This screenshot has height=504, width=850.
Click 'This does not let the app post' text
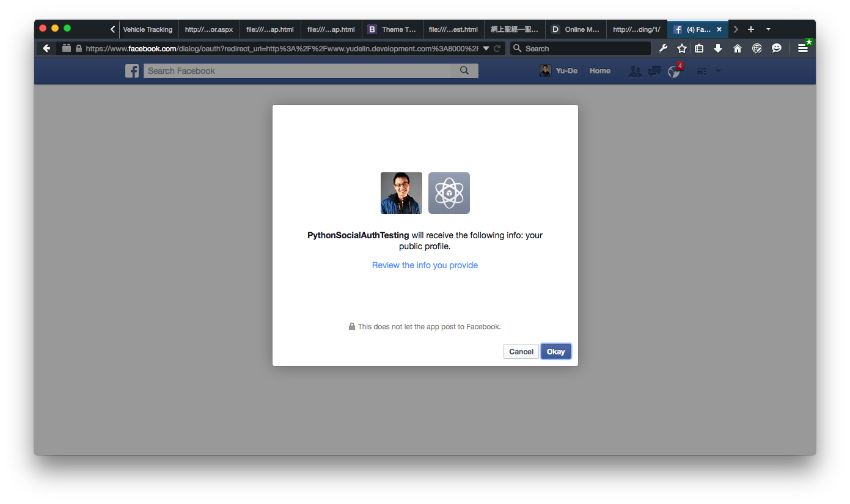(x=429, y=327)
